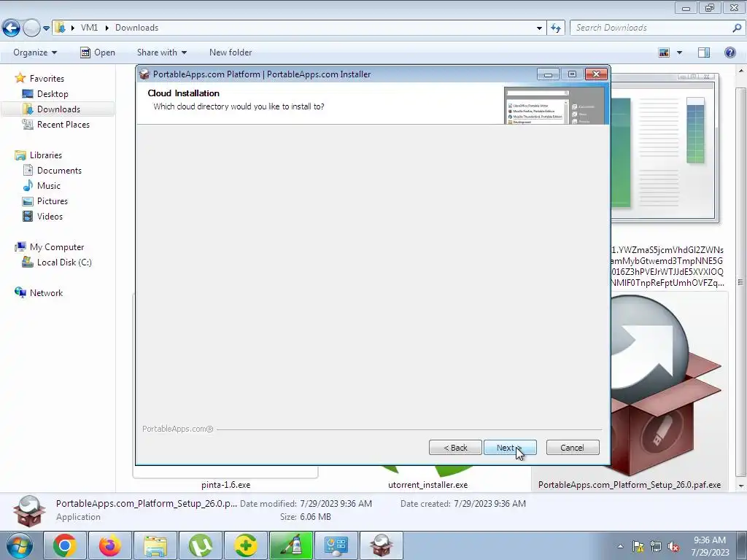Click the search magnifier icon
The width and height of the screenshot is (747, 560).
pos(737,28)
